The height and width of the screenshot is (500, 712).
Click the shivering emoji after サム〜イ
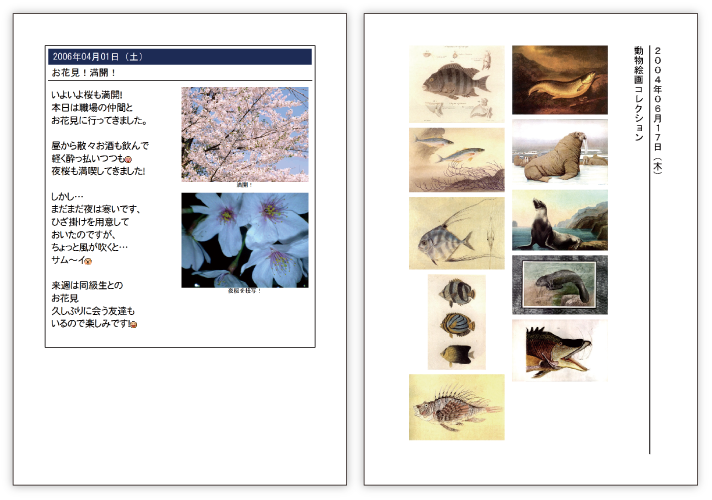point(89,261)
